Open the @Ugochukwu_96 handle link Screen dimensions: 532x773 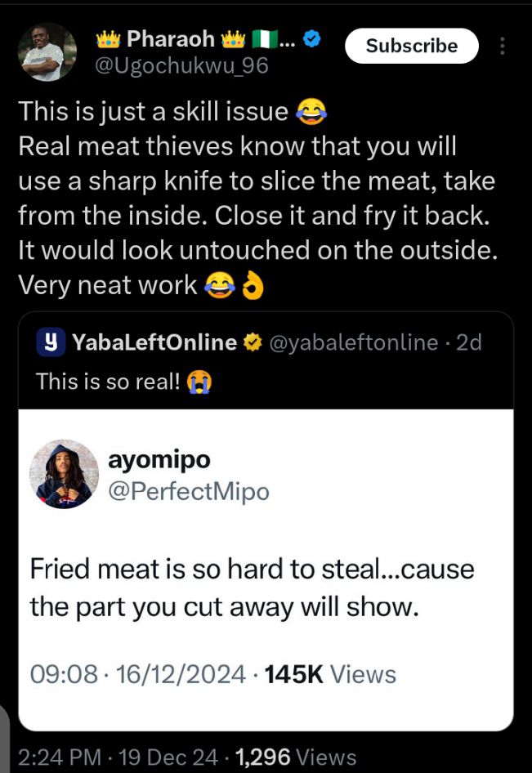182,66
